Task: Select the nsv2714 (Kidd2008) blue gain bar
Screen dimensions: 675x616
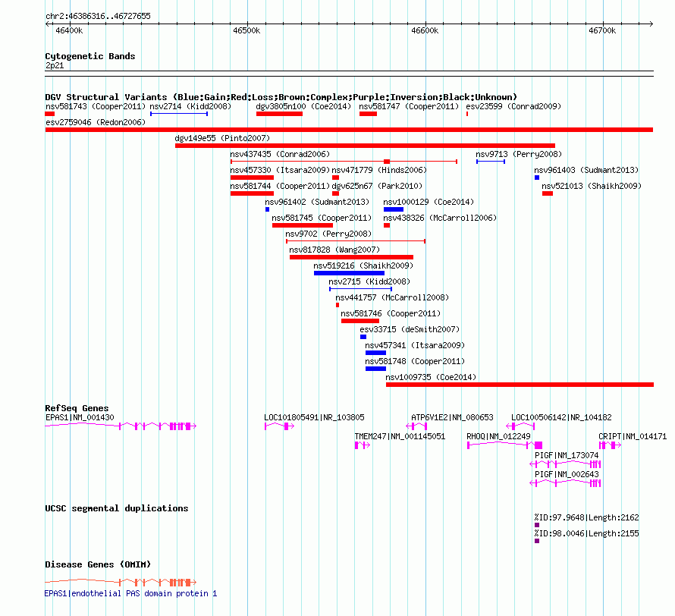Action: tap(179, 114)
